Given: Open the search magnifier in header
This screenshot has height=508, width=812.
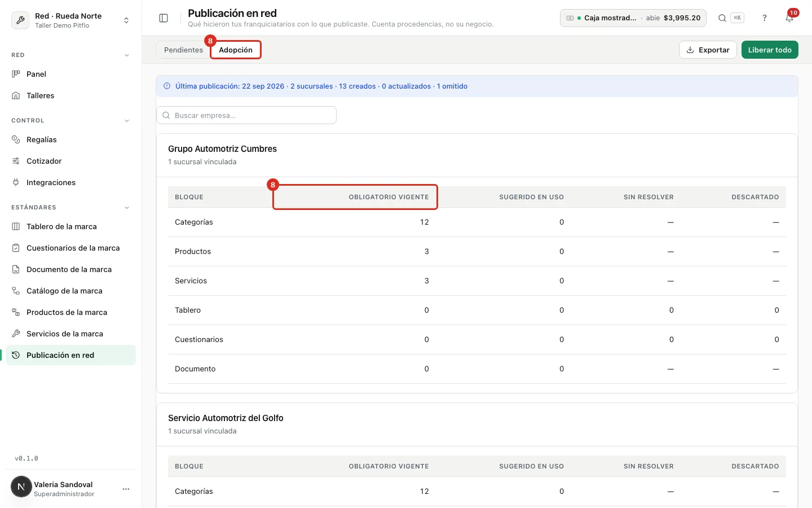Looking at the screenshot, I should tap(722, 18).
